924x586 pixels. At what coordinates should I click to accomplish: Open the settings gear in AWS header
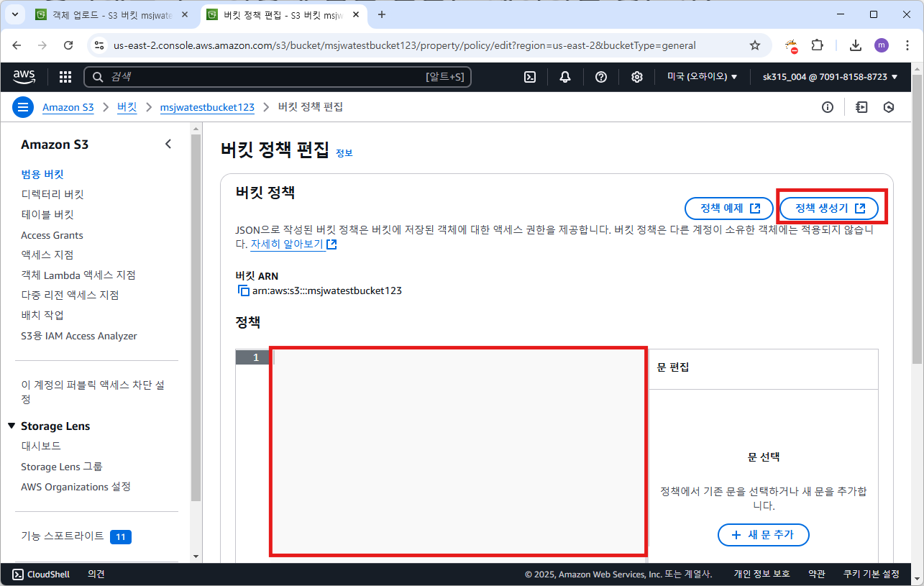pos(636,77)
